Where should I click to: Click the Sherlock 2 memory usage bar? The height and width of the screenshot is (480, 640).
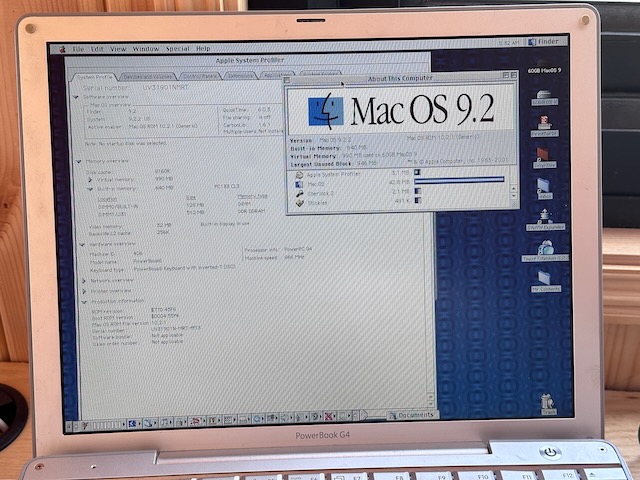point(418,191)
